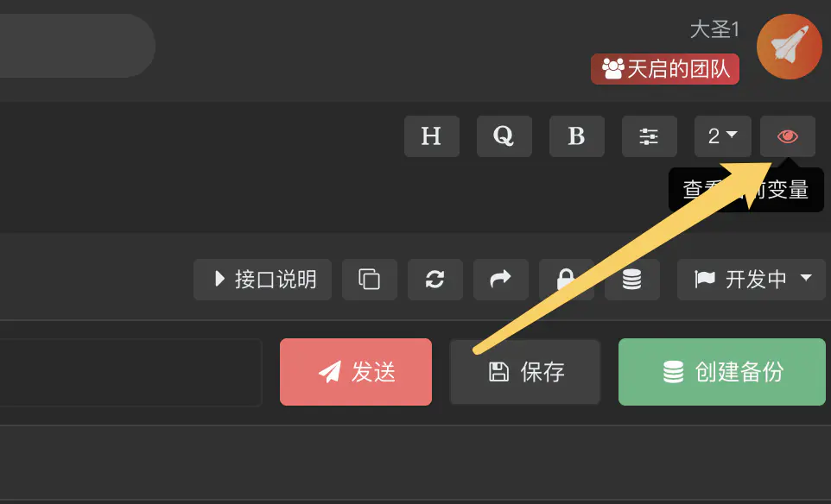Toggle the lock icon button
The image size is (831, 504).
tap(566, 279)
